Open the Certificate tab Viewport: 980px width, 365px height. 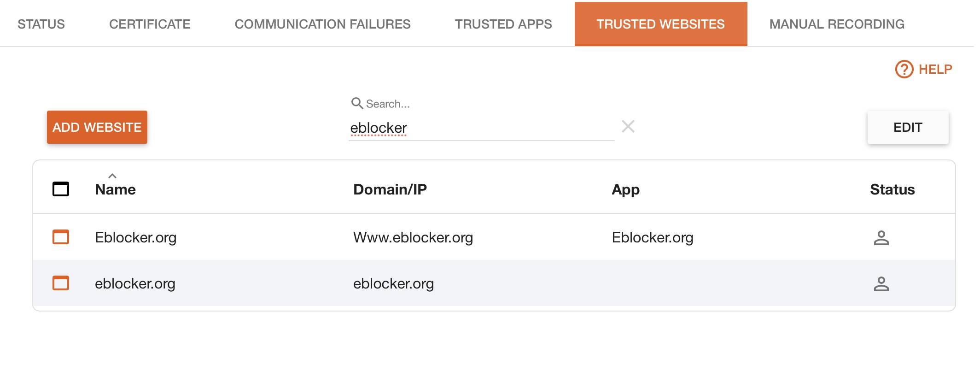coord(150,24)
